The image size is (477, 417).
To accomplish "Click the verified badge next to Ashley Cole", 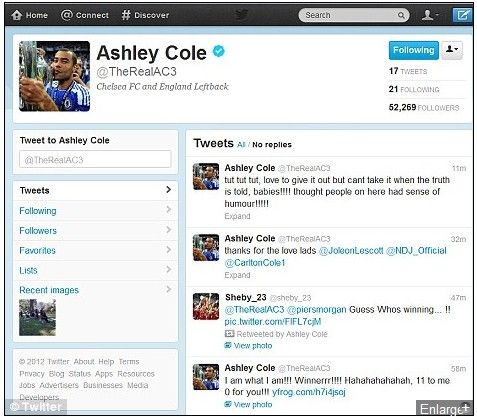I will (219, 51).
